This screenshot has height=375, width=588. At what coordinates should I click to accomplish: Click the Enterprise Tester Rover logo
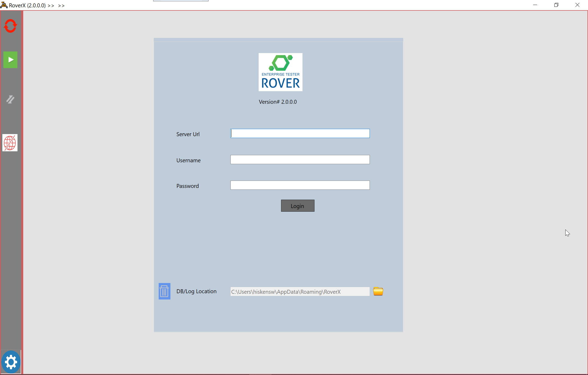(280, 72)
